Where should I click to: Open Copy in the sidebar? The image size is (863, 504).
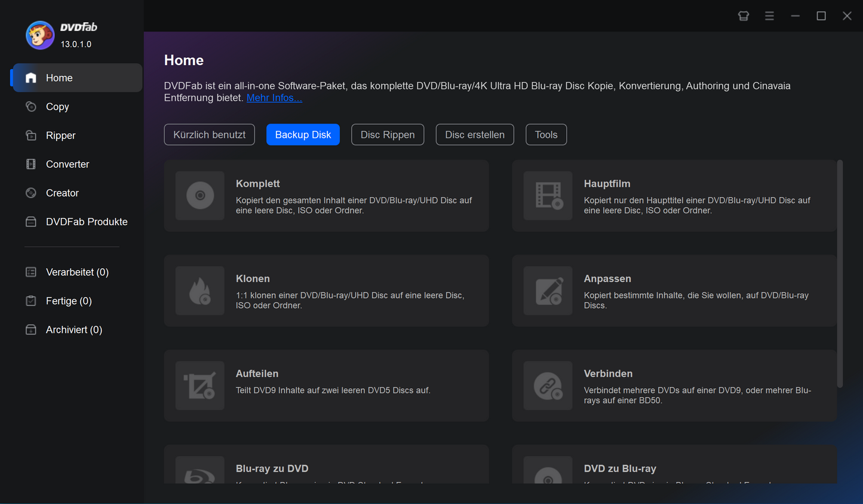[57, 107]
